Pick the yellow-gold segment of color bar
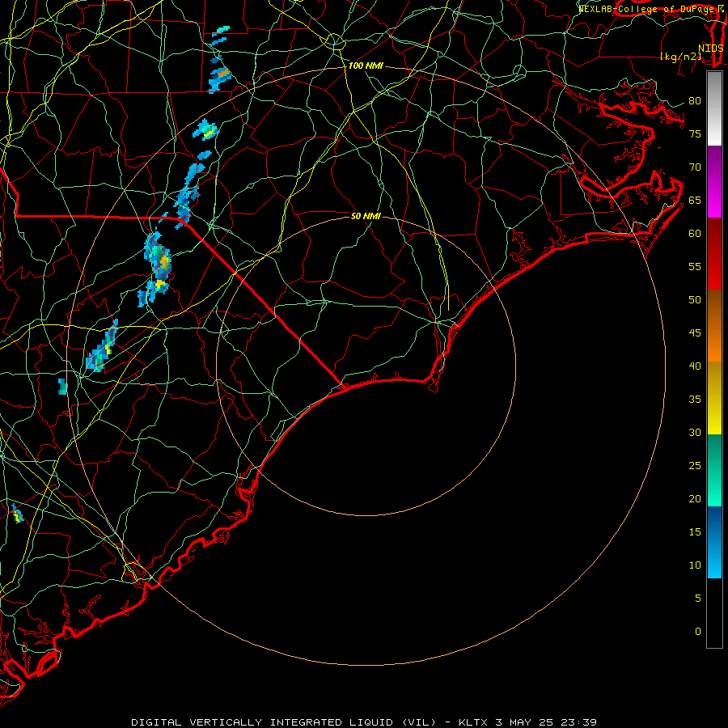Image resolution: width=728 pixels, height=728 pixels. (714, 398)
